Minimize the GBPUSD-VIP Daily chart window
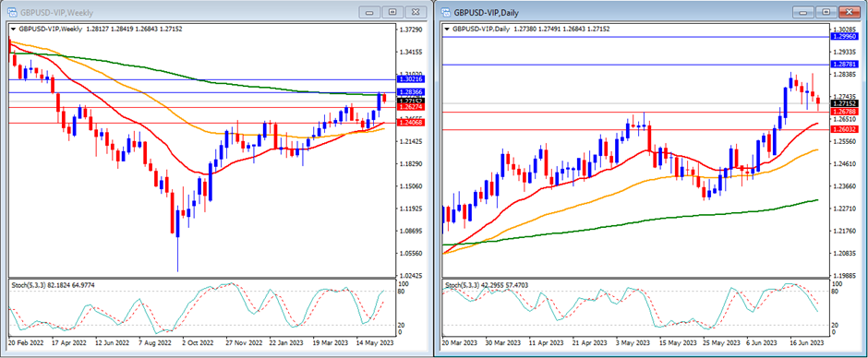Viewport: 868px width, 358px height. (x=803, y=12)
